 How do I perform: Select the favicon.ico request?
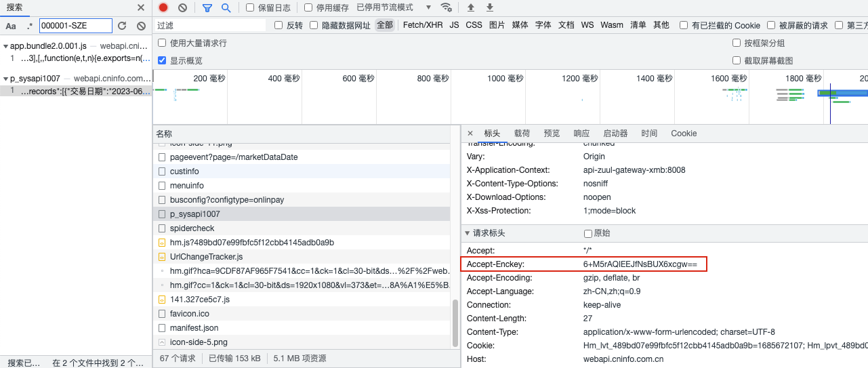pos(301,314)
